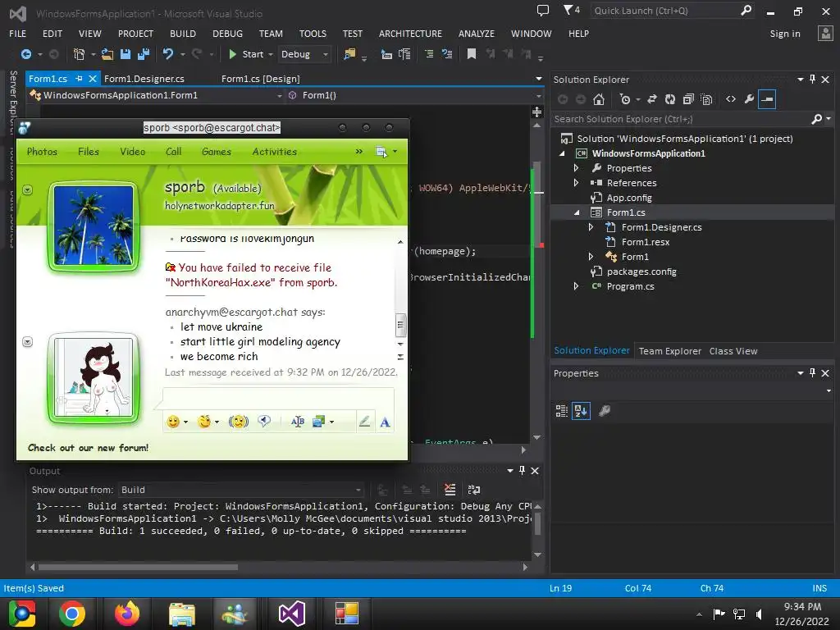Refresh Solution Explorer with the refresh icon

pos(670,99)
